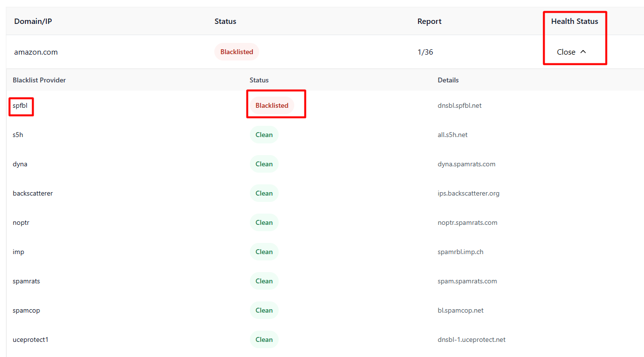Screen dimensions: 644x357
Task: Select the Clean badge for backscatterer
Action: (x=264, y=193)
